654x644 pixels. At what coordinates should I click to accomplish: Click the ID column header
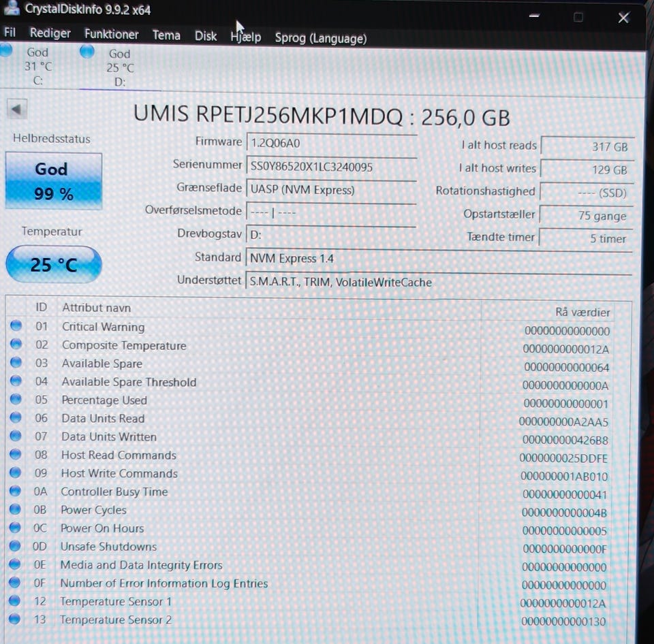point(42,307)
